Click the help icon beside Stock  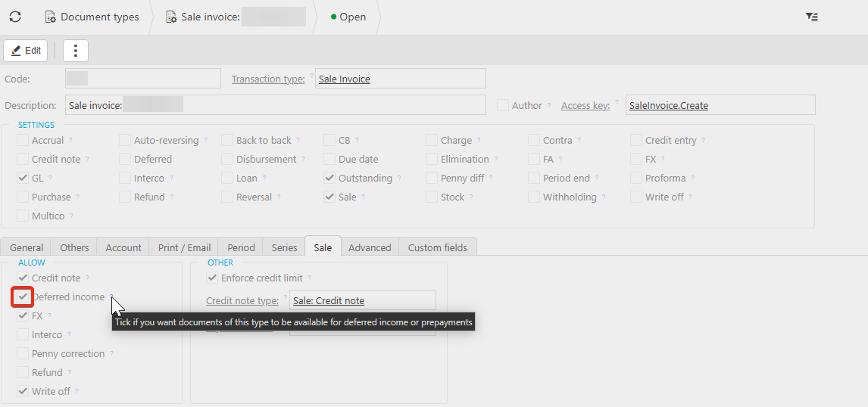tap(471, 196)
